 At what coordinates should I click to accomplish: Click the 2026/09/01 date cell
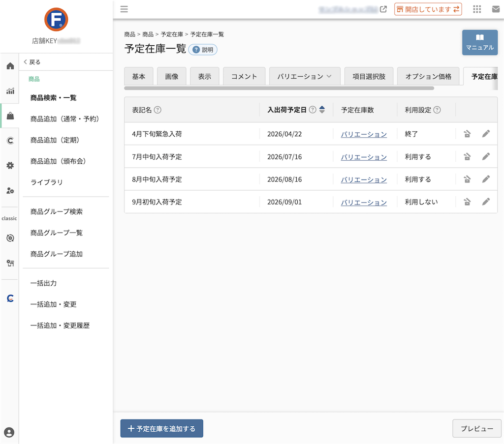point(284,202)
